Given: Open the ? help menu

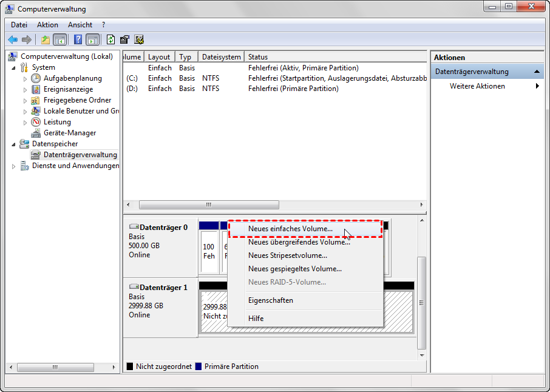Looking at the screenshot, I should click(103, 25).
